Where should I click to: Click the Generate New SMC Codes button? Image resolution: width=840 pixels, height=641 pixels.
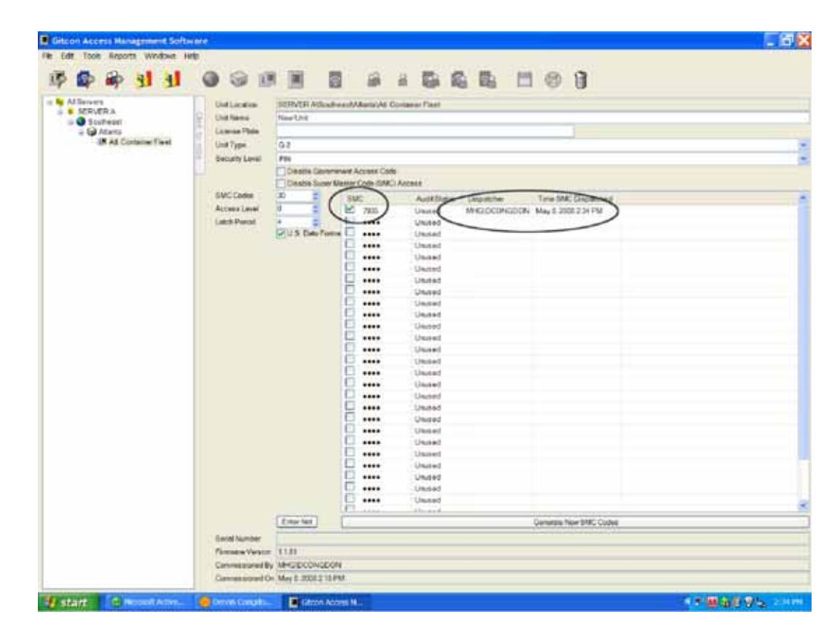pyautogui.click(x=576, y=522)
